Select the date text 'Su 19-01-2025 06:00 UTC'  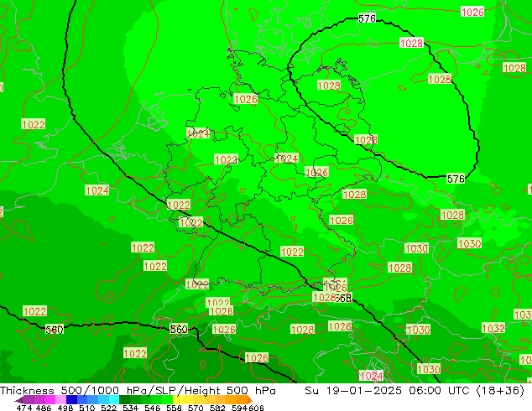pos(387,391)
